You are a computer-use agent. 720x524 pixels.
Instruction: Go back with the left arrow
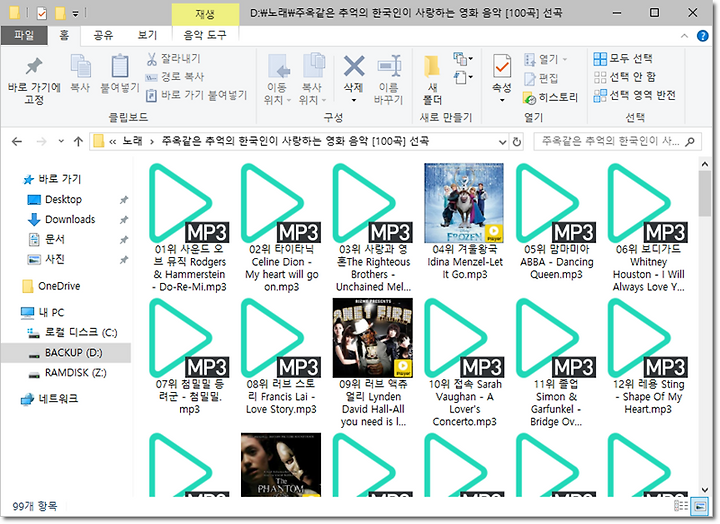[x=17, y=141]
